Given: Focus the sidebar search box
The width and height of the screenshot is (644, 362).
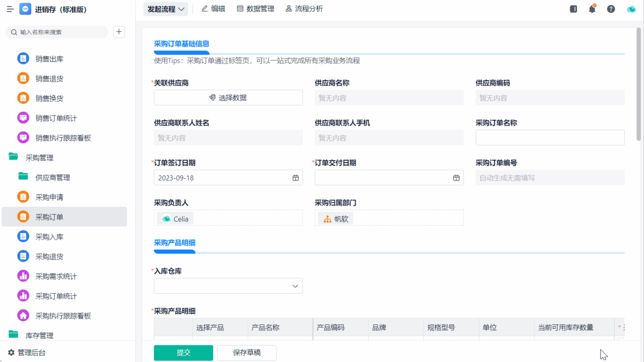Looking at the screenshot, I should click(x=56, y=32).
